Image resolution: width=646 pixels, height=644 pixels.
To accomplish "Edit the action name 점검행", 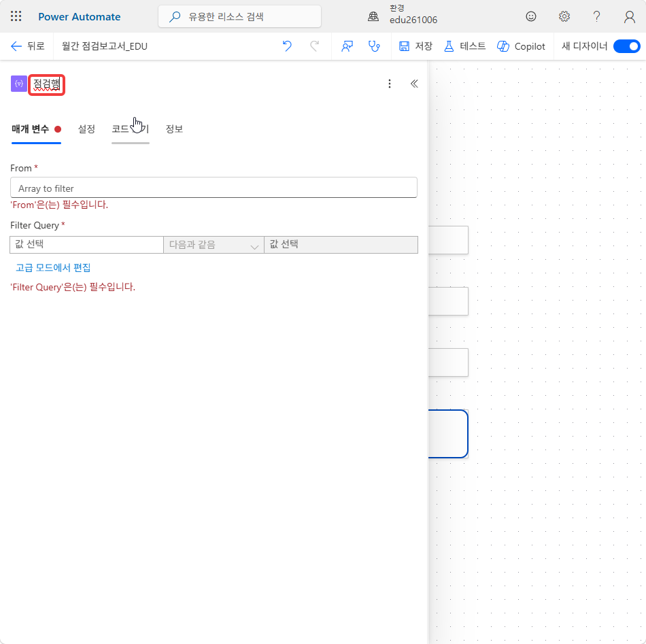I will [46, 84].
